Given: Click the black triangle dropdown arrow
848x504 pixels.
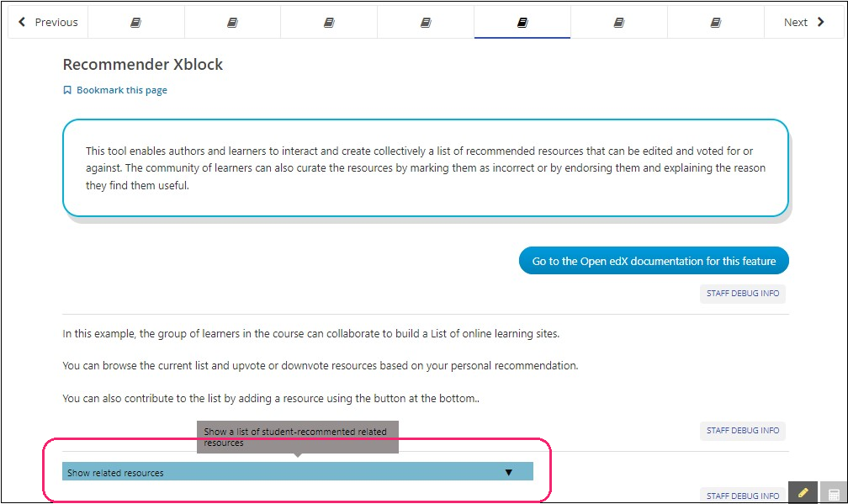Looking at the screenshot, I should pyautogui.click(x=508, y=473).
